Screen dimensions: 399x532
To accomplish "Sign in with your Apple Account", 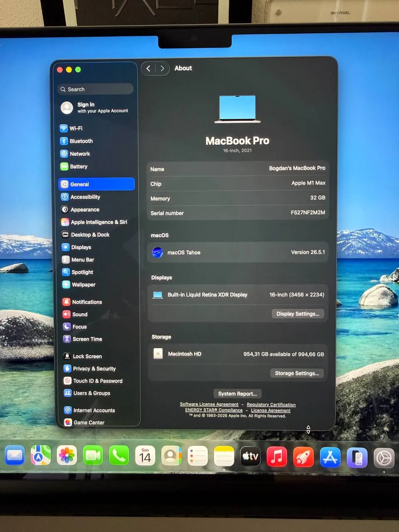I will click(x=95, y=108).
